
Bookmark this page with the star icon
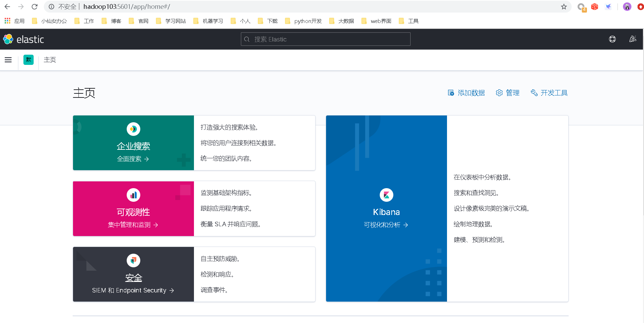pyautogui.click(x=564, y=6)
